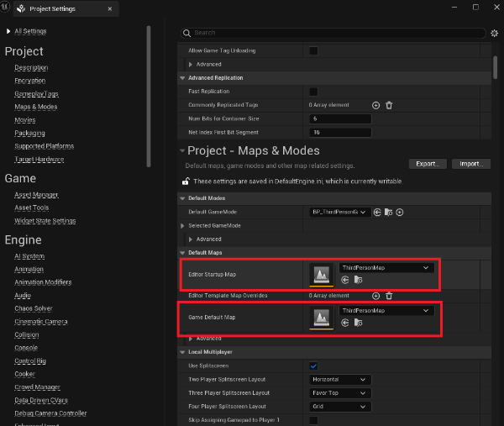
Task: Browse to Game Default Map asset
Action: coord(358,323)
